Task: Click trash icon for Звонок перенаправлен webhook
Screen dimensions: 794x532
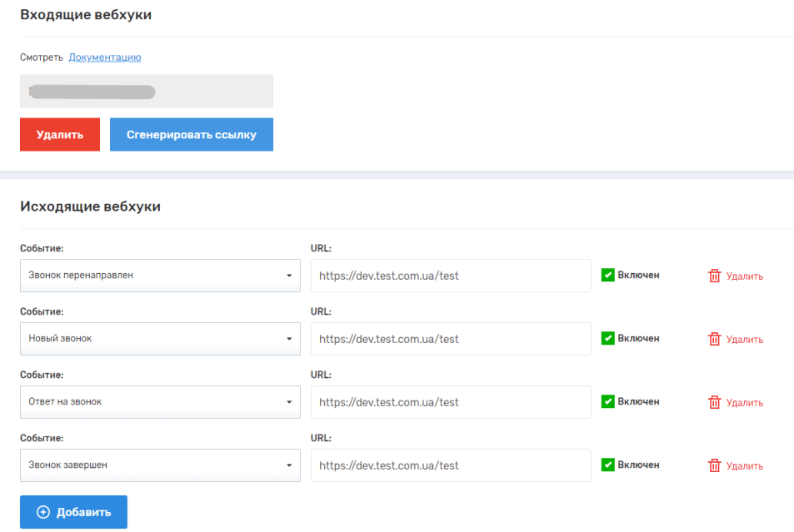Action: click(714, 276)
